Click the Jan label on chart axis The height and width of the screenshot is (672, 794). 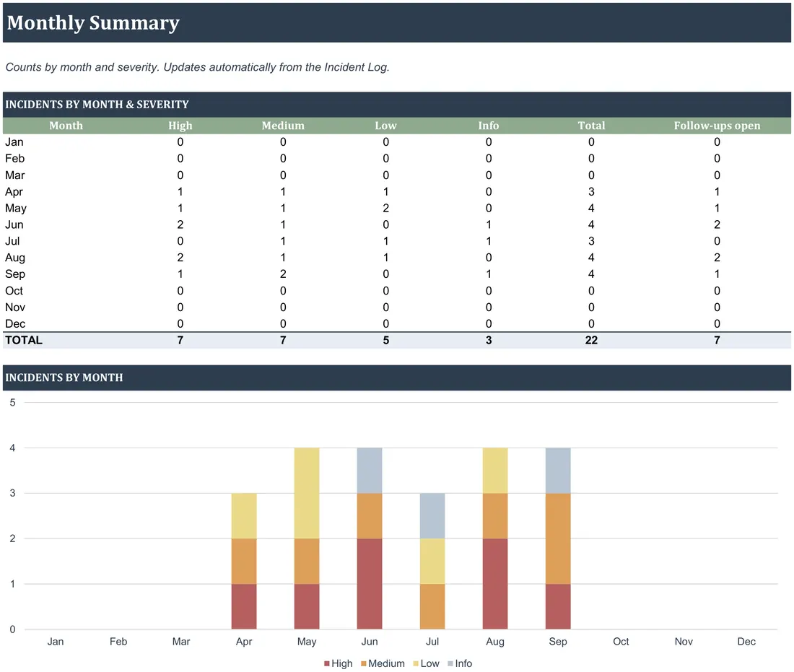56,642
